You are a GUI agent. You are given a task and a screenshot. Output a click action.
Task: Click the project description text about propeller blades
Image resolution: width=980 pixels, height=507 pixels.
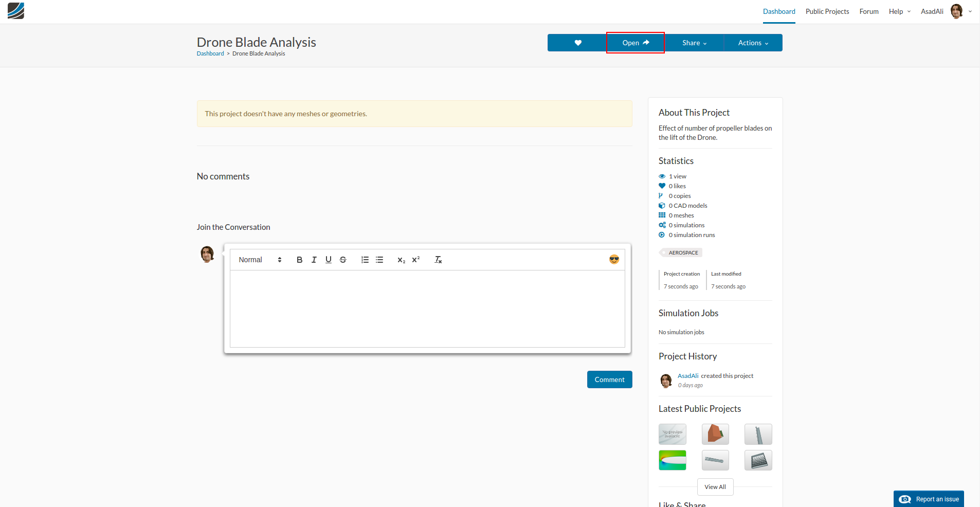(x=715, y=133)
